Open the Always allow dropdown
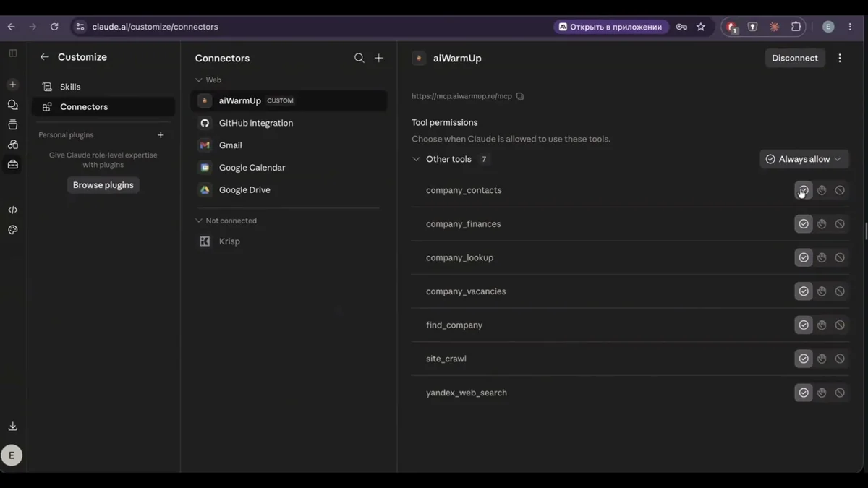Viewport: 868px width, 488px height. point(804,159)
